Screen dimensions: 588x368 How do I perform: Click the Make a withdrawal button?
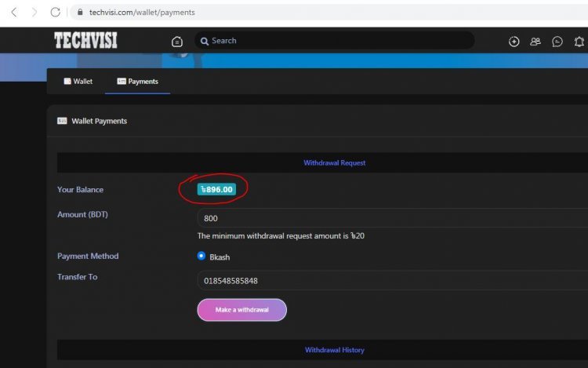(x=241, y=310)
